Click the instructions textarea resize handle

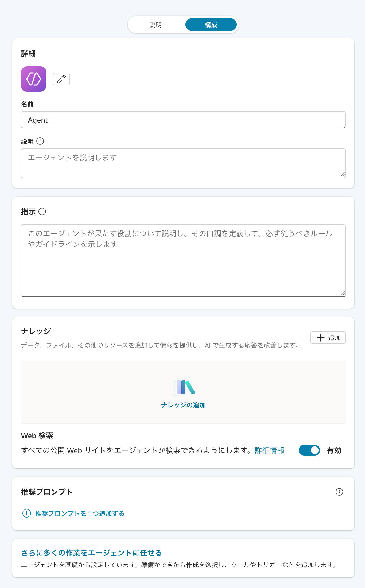[x=343, y=293]
